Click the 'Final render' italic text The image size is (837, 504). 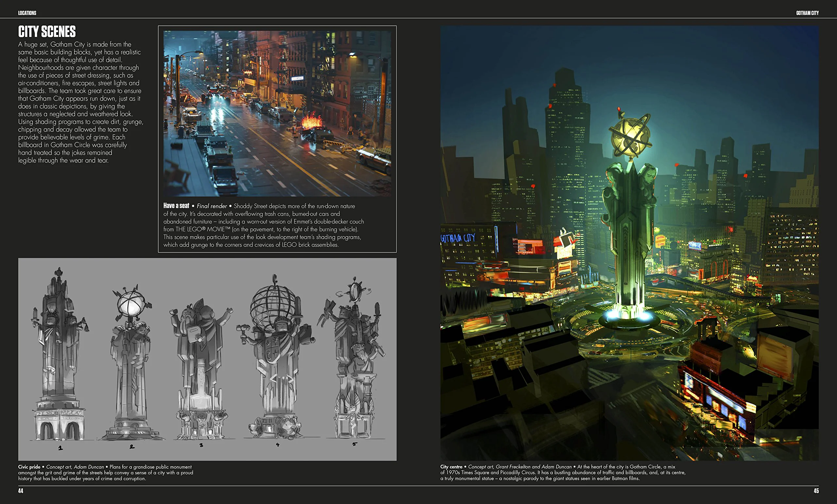pyautogui.click(x=212, y=206)
